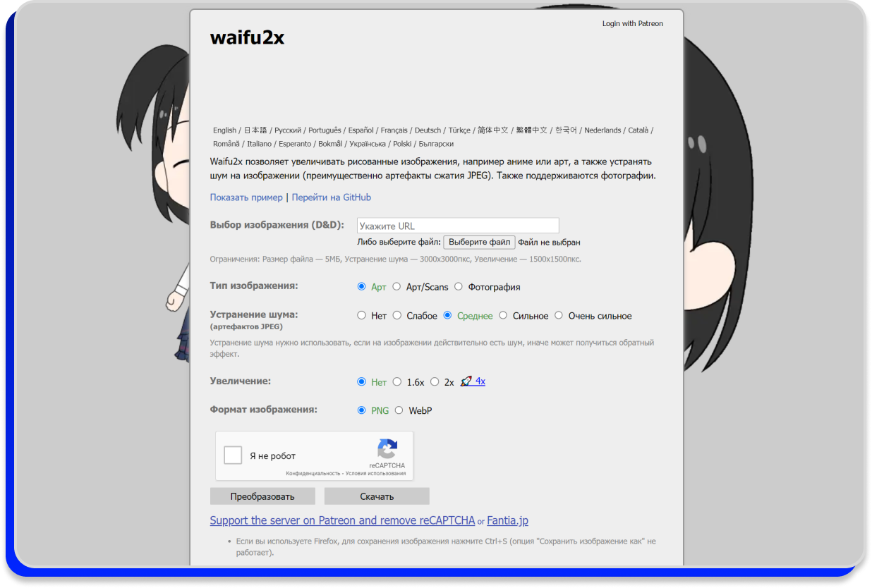The width and height of the screenshot is (872, 588).
Task: Open 'Support the server on Patreon' link
Action: pos(343,521)
